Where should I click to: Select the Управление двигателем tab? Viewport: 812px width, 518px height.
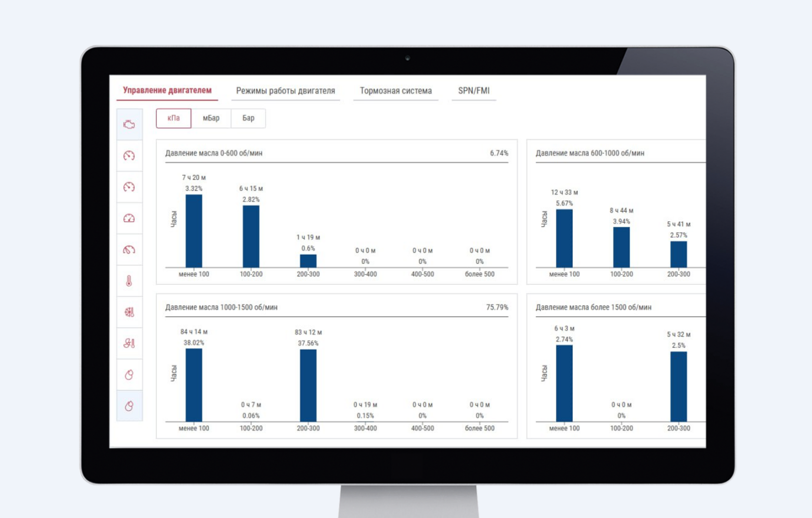(167, 90)
